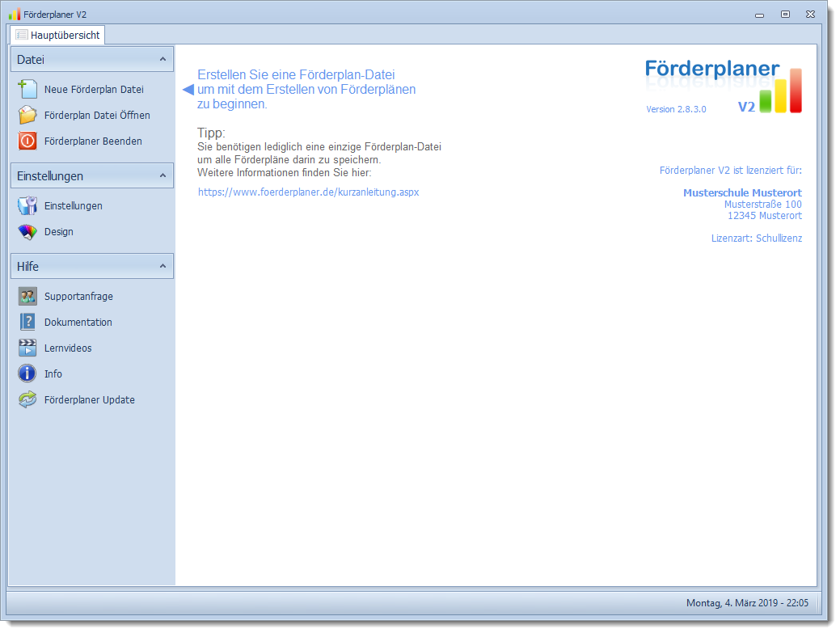
Task: Click the Dokumentation help book icon
Action: pos(27,322)
